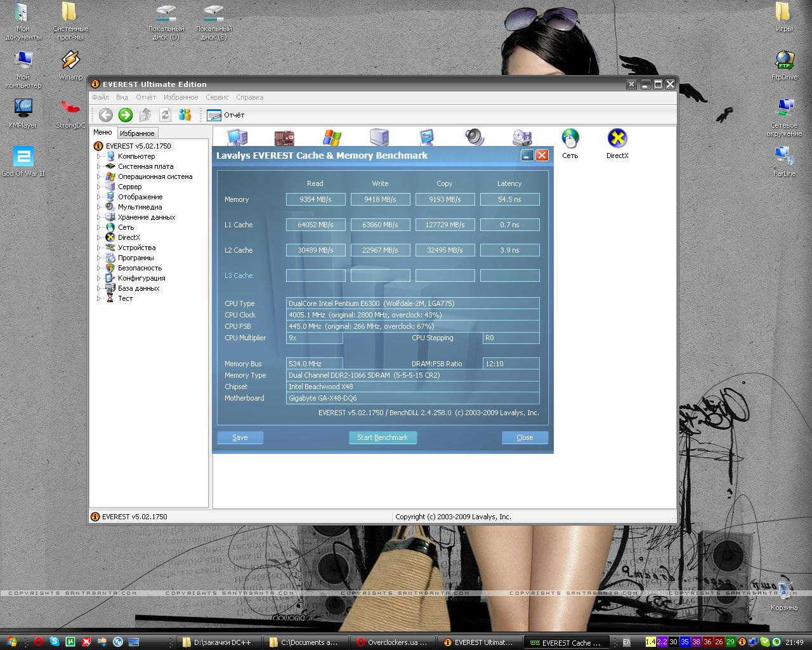Image resolution: width=812 pixels, height=650 pixels.
Task: Open Winamp desktop shortcut
Action: tap(70, 65)
